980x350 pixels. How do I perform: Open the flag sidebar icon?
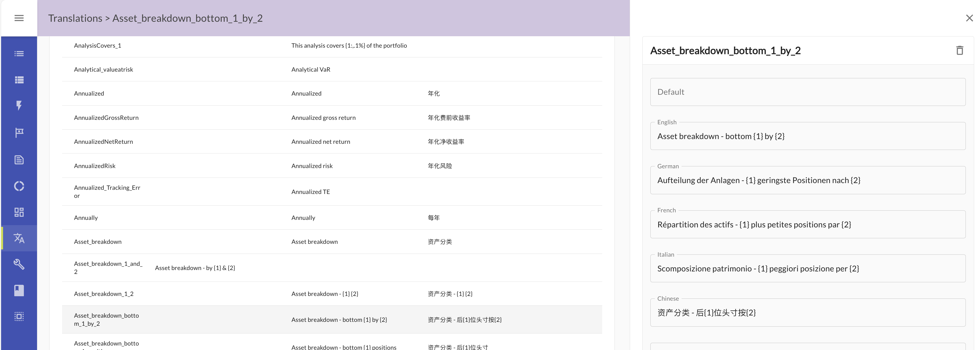19,133
